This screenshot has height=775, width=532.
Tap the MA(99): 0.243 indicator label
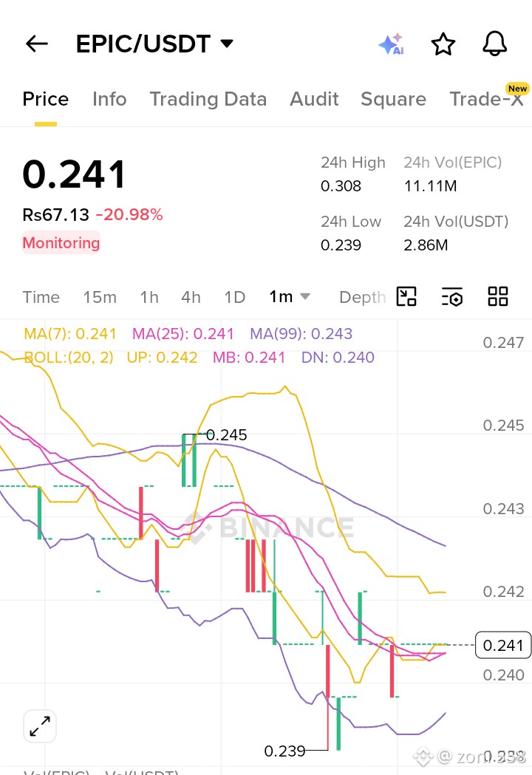(301, 334)
